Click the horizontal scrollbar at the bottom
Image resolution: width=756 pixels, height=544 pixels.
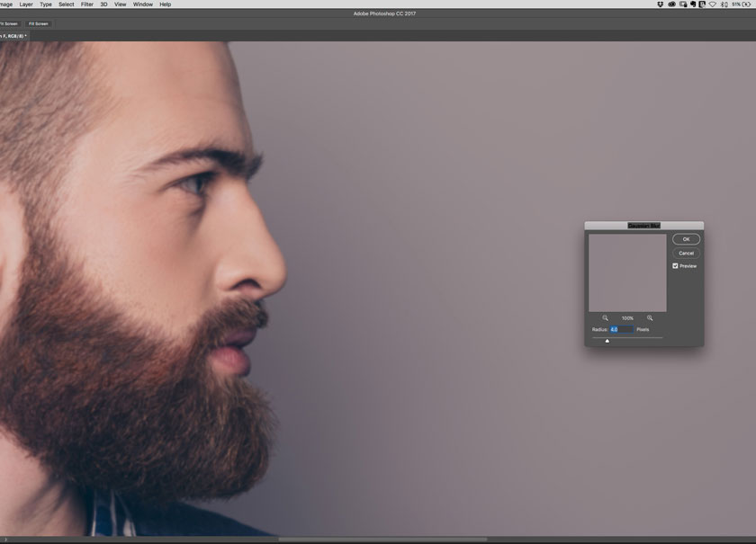click(x=382, y=540)
